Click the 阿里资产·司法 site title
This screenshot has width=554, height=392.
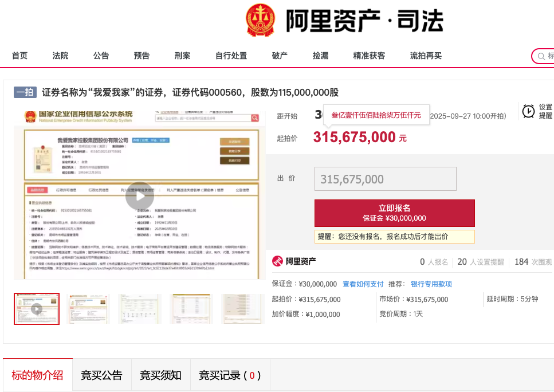pos(364,21)
